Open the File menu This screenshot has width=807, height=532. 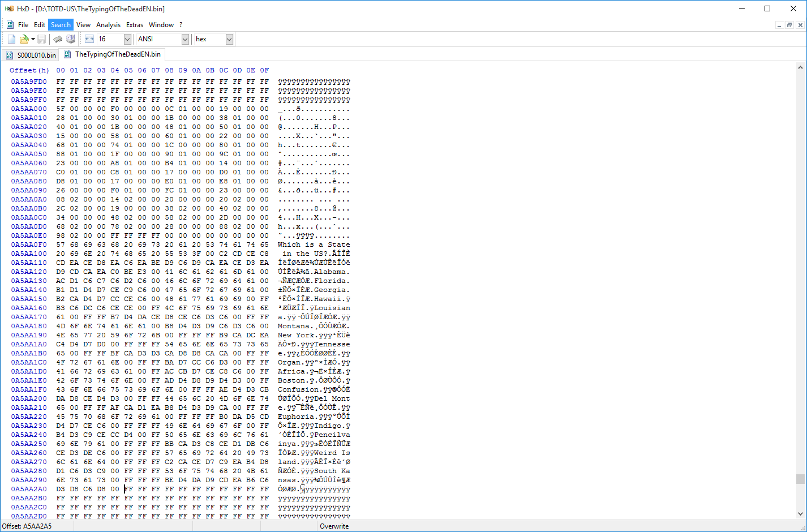[x=23, y=25]
